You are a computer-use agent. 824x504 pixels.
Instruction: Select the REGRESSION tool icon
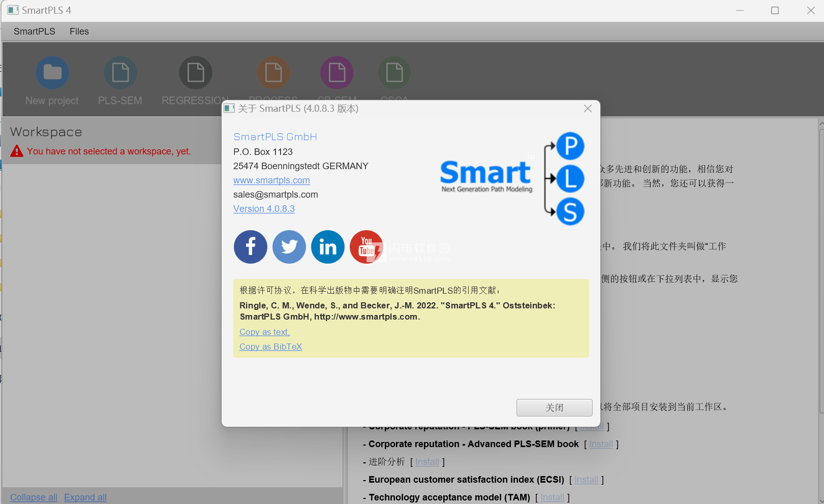pyautogui.click(x=195, y=73)
